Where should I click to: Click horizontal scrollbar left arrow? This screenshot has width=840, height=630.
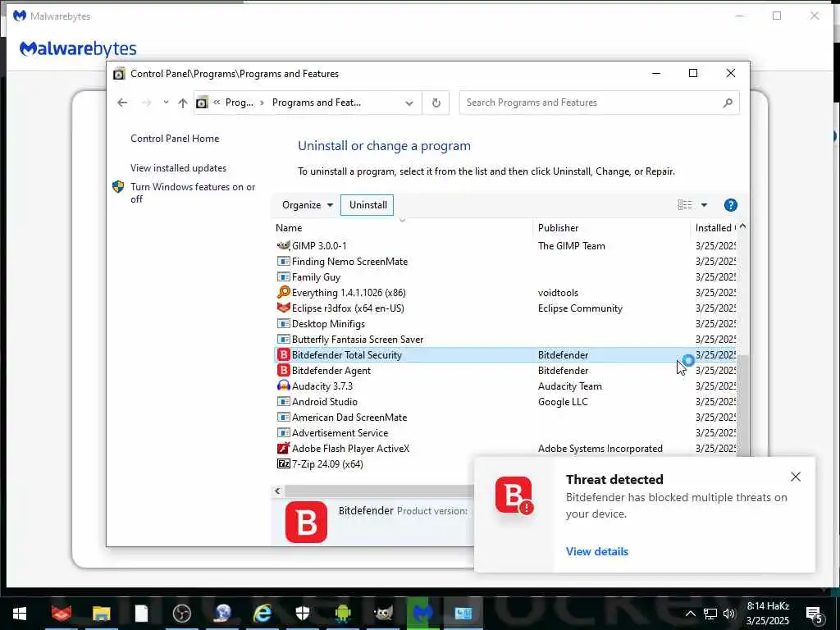tap(277, 491)
